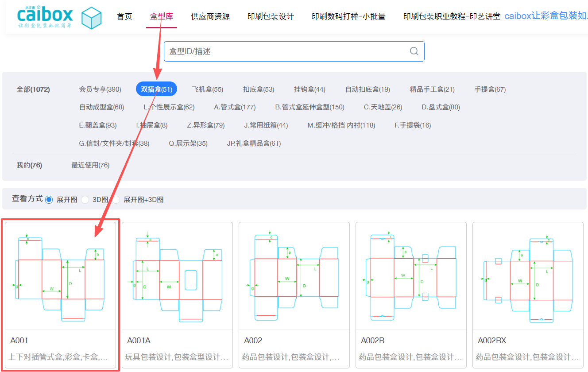Open the A001 box template thumbnail

coord(60,276)
